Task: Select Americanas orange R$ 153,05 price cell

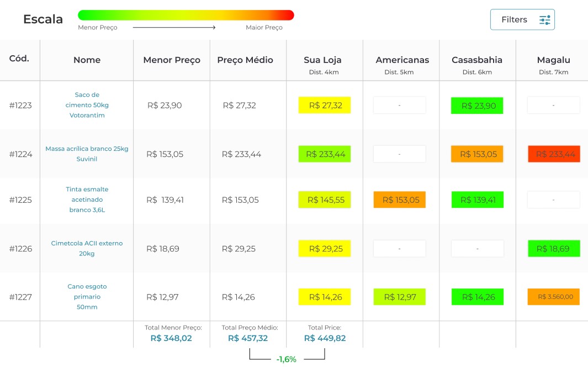Action: pyautogui.click(x=400, y=200)
